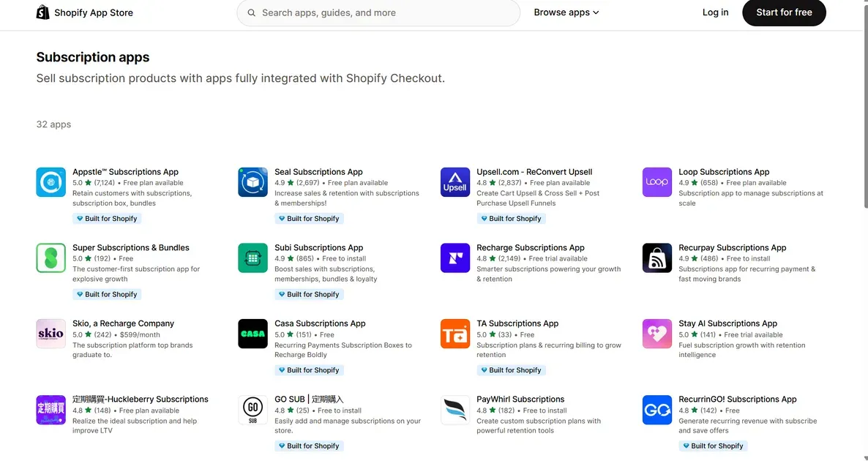The image size is (868, 461).
Task: Click the Start for free button
Action: (784, 12)
